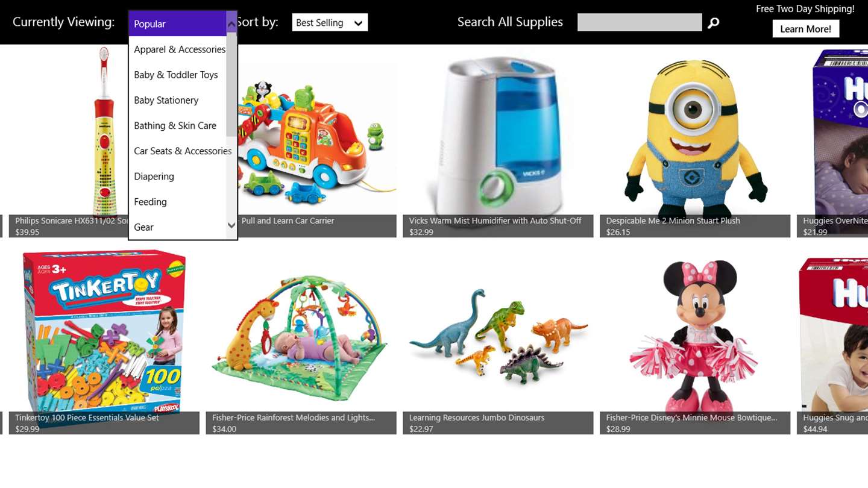Click the category list scrollbar thumb
Screen dimensions: 868x488
231,86
